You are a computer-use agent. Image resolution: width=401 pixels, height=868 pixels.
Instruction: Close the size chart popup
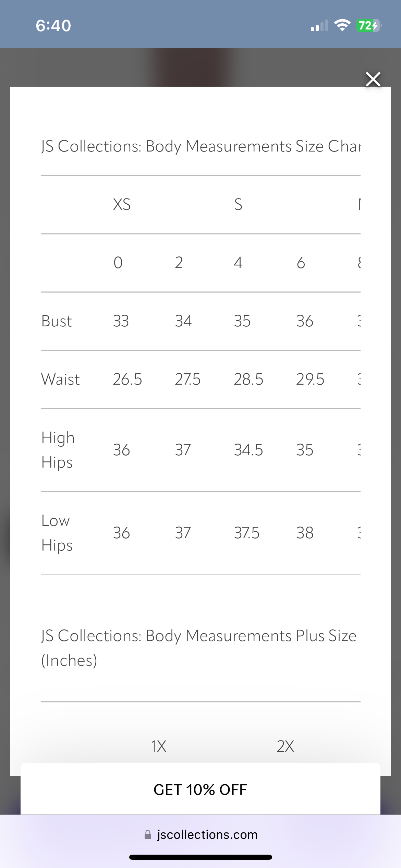point(373,80)
